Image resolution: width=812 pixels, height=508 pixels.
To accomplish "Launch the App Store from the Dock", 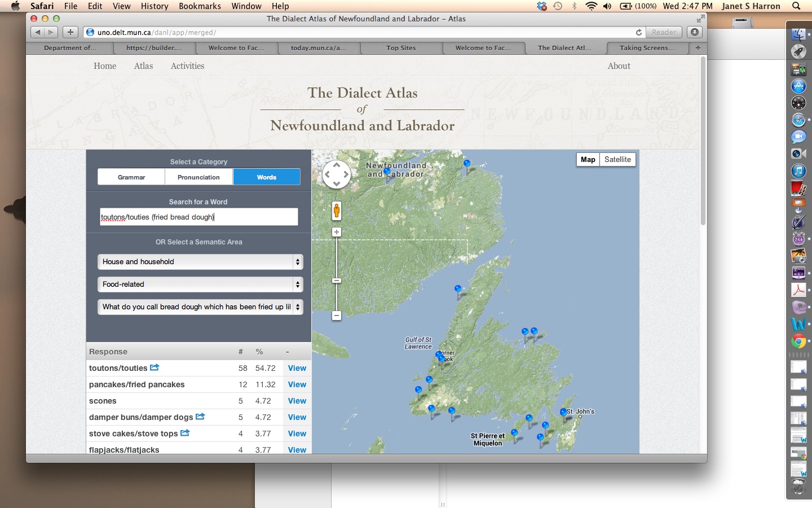I will click(798, 86).
